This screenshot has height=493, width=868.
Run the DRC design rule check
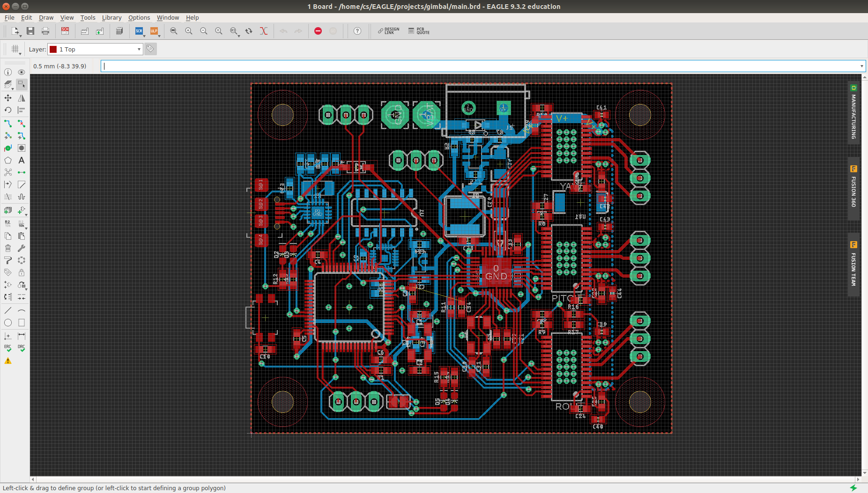coord(21,348)
